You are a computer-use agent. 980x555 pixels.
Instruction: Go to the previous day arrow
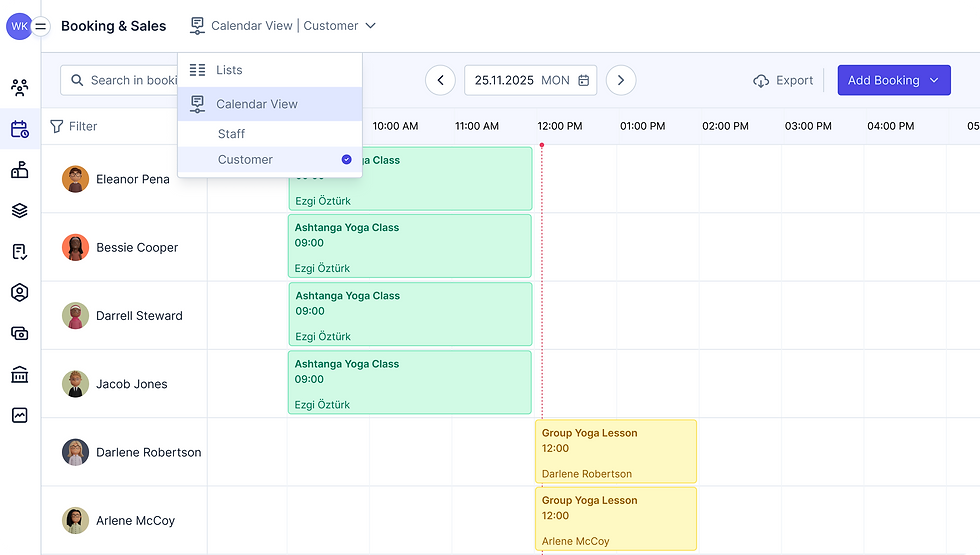(x=440, y=81)
